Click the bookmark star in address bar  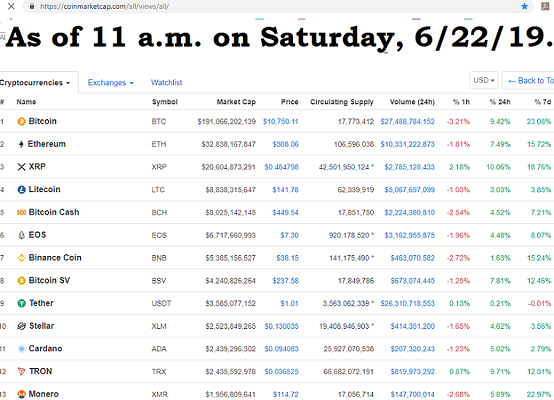(524, 6)
